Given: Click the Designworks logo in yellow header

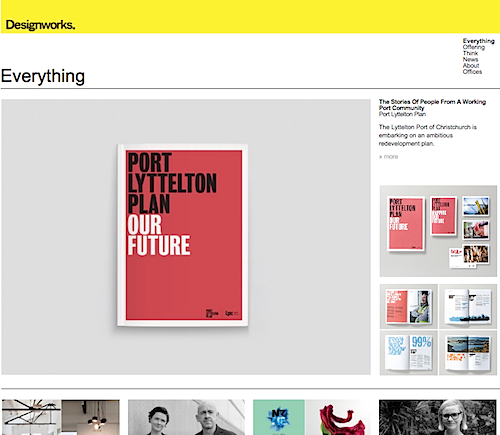Looking at the screenshot, I should pos(40,25).
